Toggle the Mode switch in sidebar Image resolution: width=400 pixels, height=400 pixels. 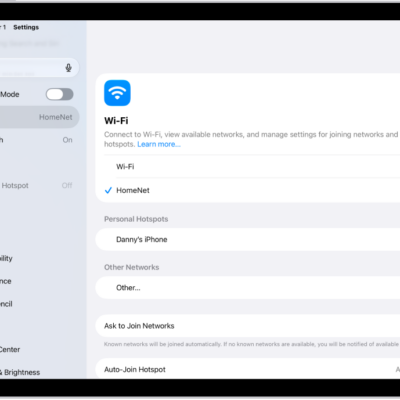pyautogui.click(x=60, y=94)
